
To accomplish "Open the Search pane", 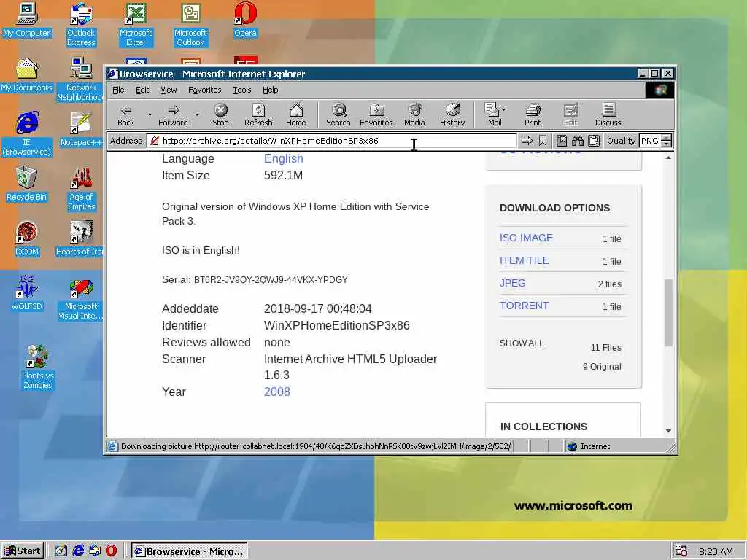I will 338,114.
